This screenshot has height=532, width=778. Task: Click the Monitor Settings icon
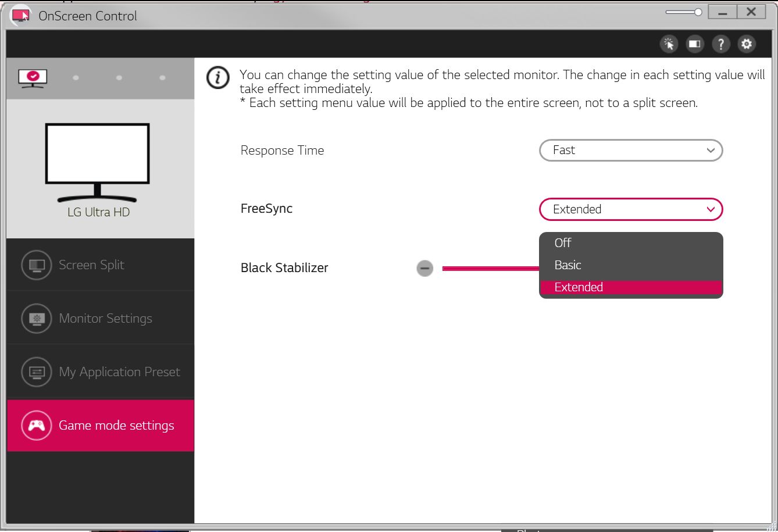point(37,319)
